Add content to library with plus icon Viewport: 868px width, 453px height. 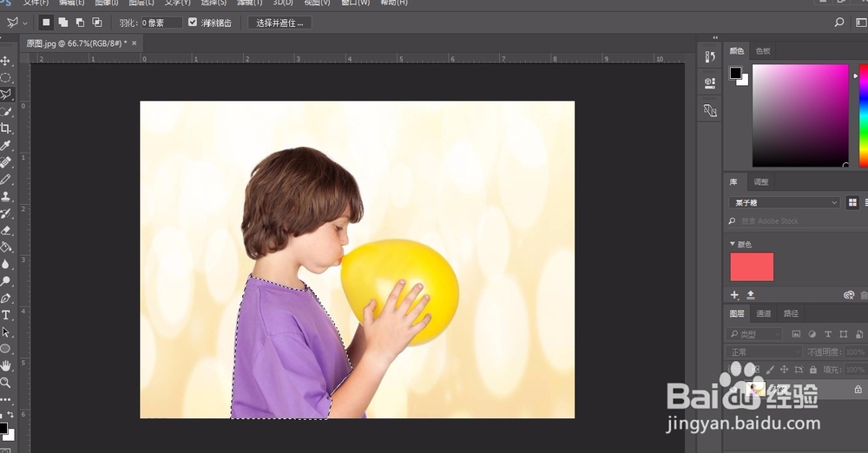[734, 295]
